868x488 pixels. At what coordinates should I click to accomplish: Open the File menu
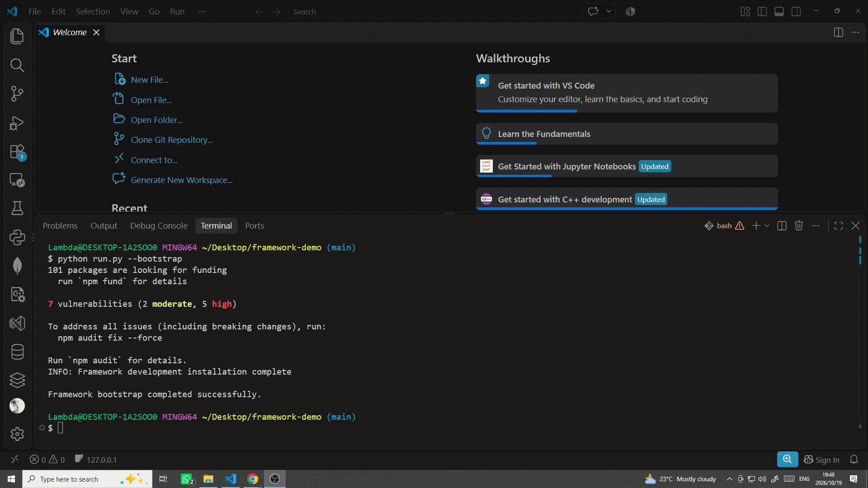pos(35,12)
